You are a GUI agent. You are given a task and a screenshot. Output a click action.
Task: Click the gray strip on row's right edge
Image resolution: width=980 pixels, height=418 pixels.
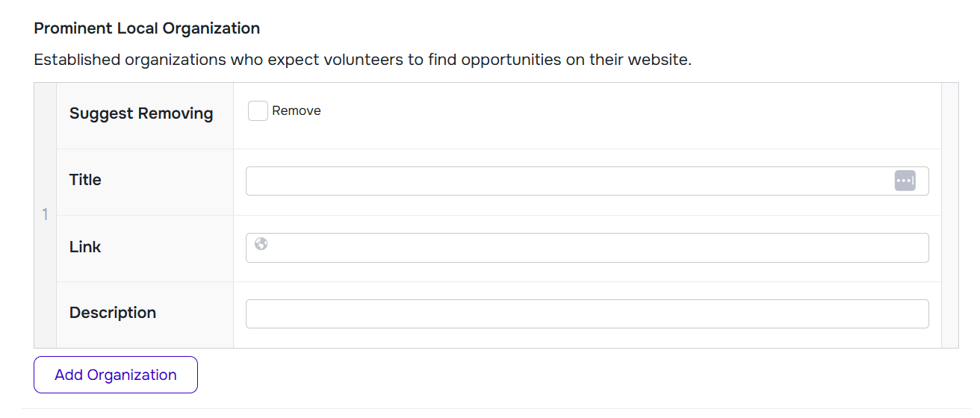[950, 215]
